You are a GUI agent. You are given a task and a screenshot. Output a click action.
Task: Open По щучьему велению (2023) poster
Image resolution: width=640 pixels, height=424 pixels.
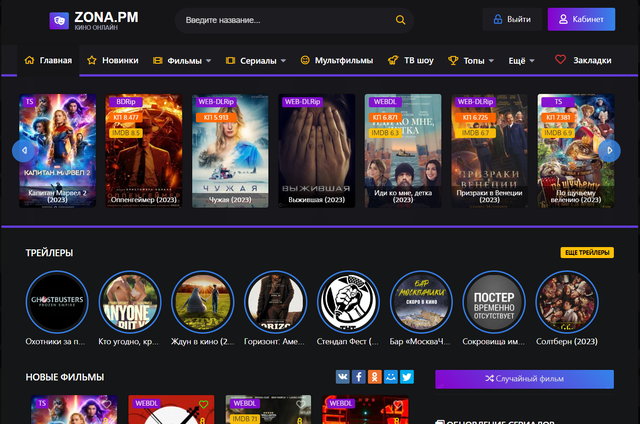coord(576,151)
